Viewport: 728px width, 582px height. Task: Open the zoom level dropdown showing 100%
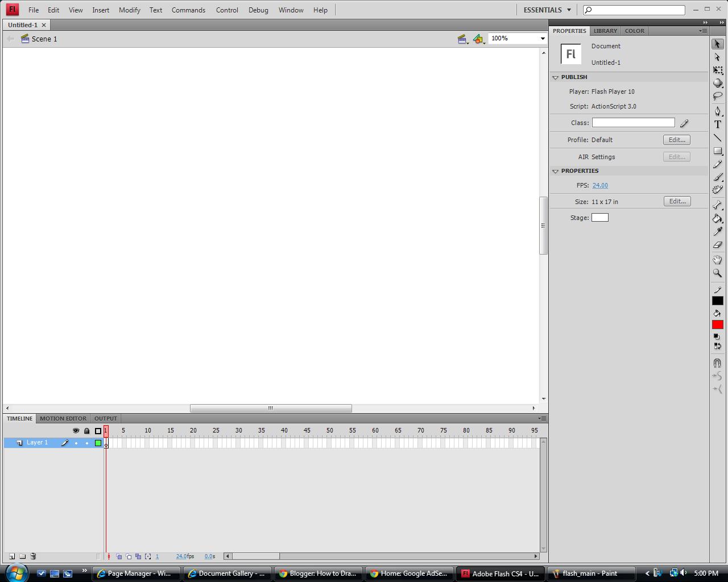(x=516, y=38)
